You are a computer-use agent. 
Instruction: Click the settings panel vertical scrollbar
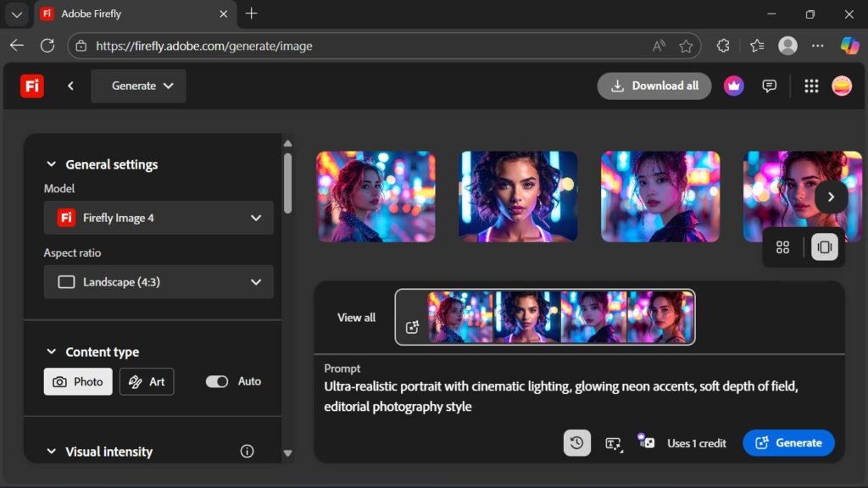[287, 182]
